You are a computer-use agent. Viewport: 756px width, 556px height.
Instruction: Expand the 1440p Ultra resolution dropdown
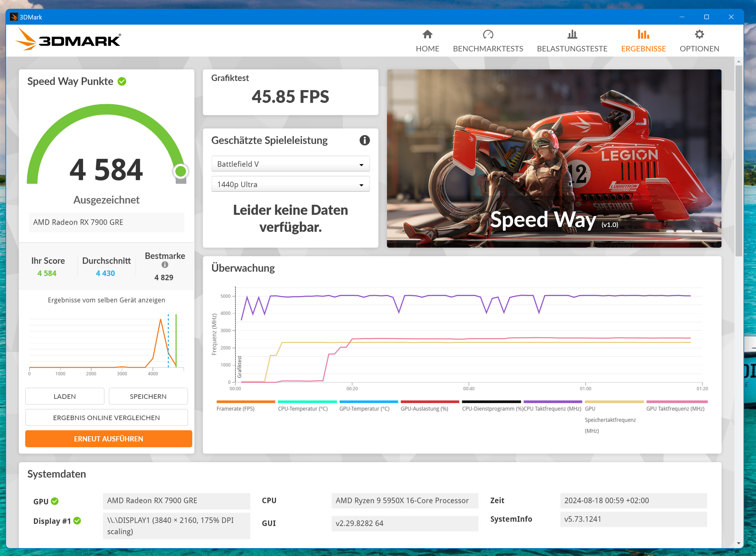coord(290,184)
